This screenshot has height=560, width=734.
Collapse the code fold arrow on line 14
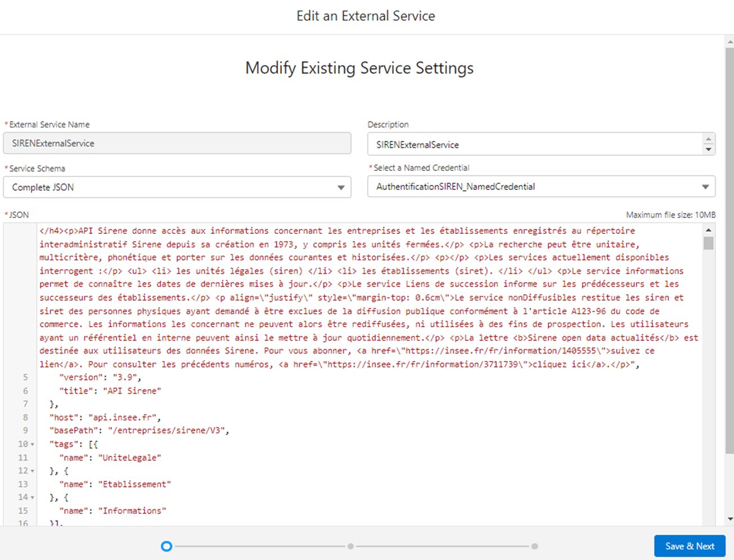tap(33, 498)
